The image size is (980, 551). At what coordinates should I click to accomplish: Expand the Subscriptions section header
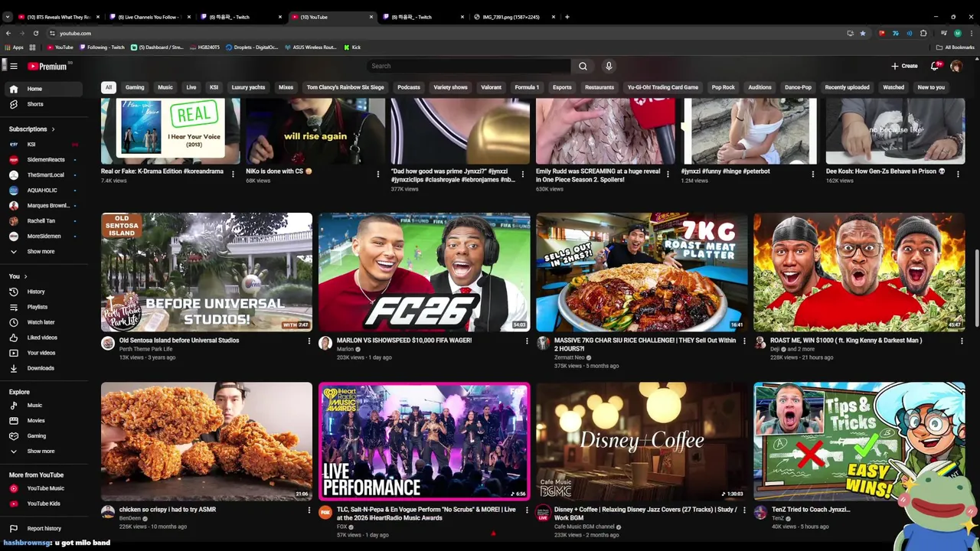pyautogui.click(x=31, y=129)
